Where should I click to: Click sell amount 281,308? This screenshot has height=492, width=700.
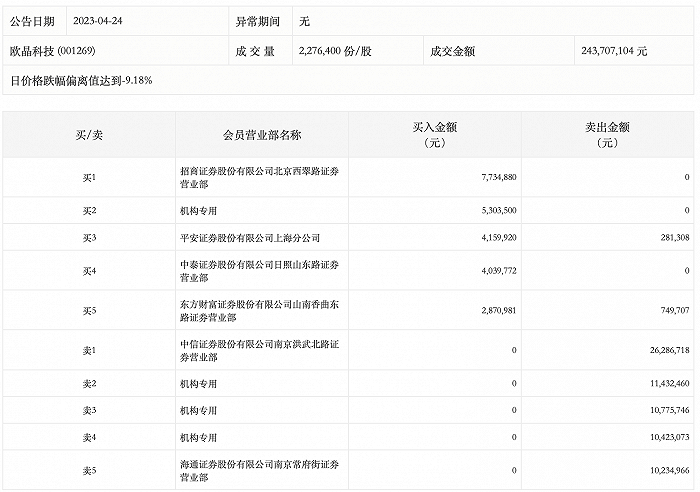point(675,238)
